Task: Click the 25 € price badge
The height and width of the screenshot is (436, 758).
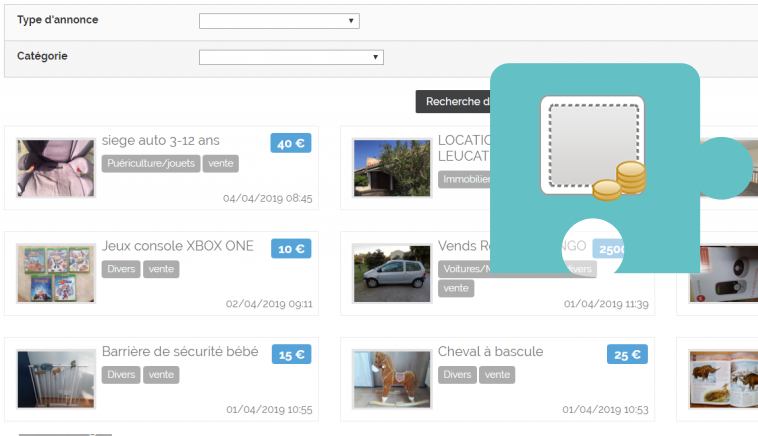Action: pyautogui.click(x=627, y=354)
